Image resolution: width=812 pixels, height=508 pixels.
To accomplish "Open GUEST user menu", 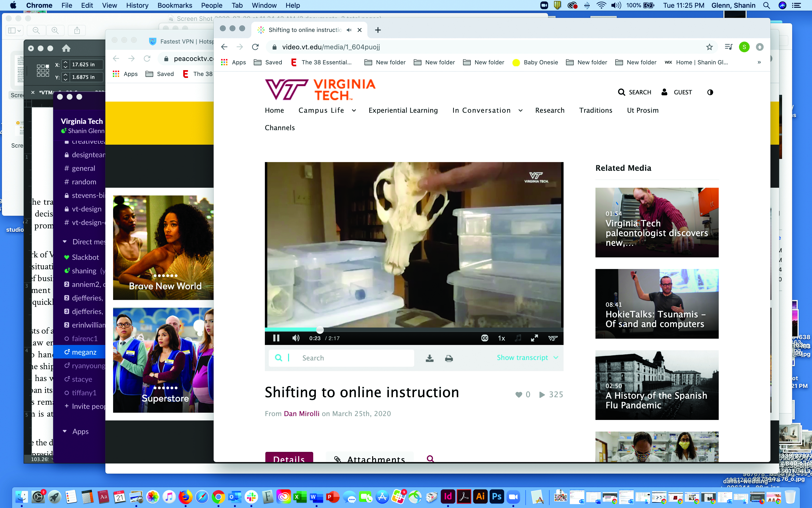I will click(676, 92).
